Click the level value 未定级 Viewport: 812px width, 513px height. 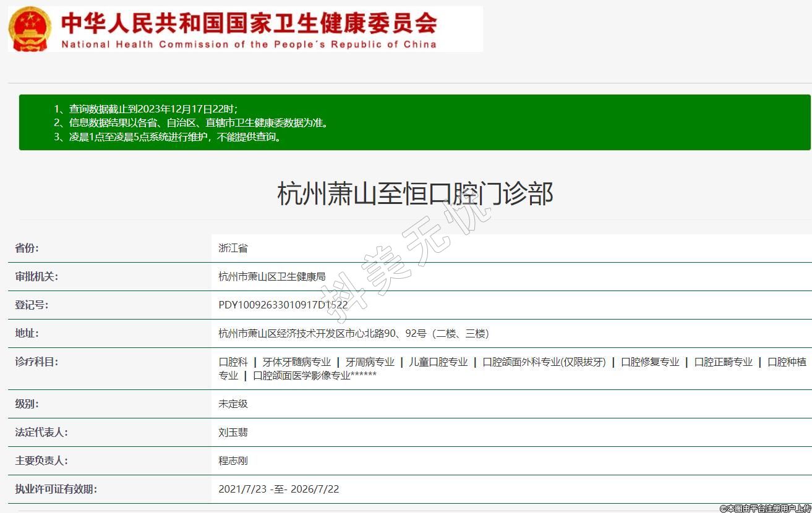pos(233,404)
